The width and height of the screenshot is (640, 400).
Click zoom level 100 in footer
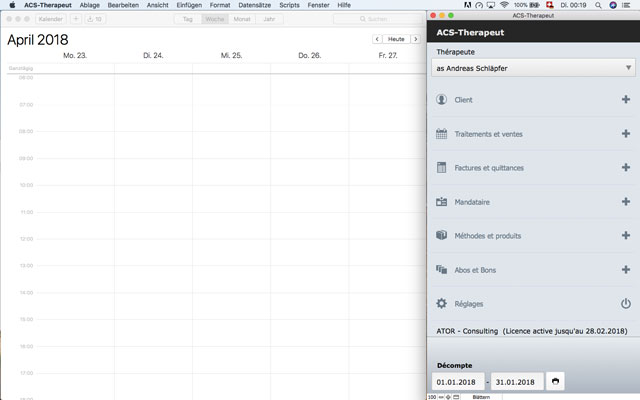(x=432, y=397)
